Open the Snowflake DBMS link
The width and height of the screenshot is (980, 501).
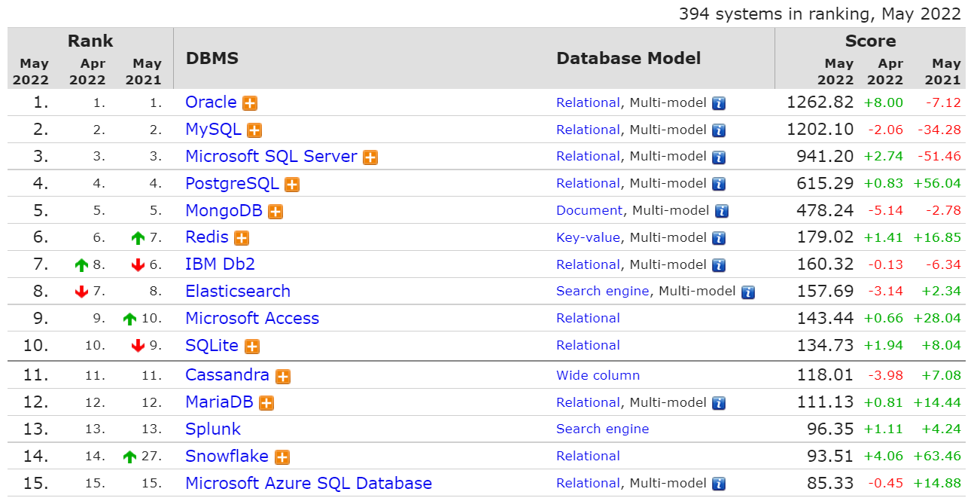coord(227,457)
